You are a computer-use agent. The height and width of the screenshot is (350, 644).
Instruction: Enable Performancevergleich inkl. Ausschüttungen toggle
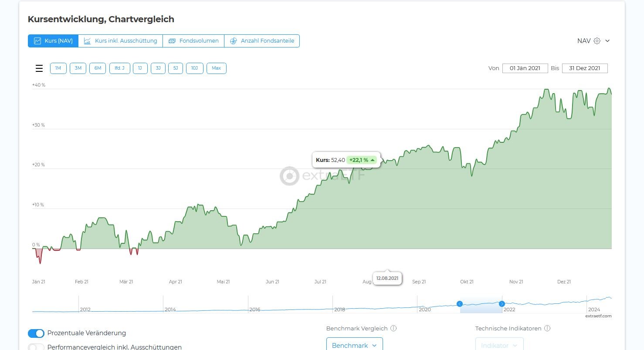[x=36, y=347]
